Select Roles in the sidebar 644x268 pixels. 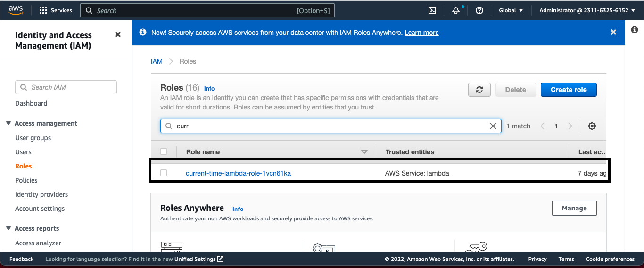pyautogui.click(x=24, y=166)
